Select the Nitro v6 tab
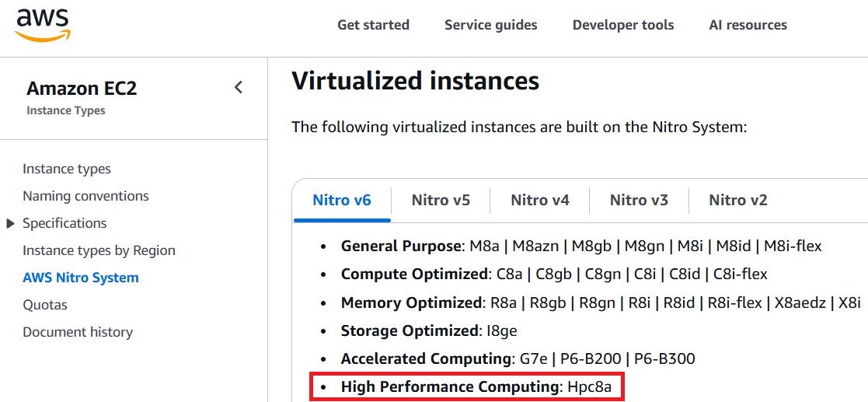The image size is (868, 402). click(x=342, y=200)
